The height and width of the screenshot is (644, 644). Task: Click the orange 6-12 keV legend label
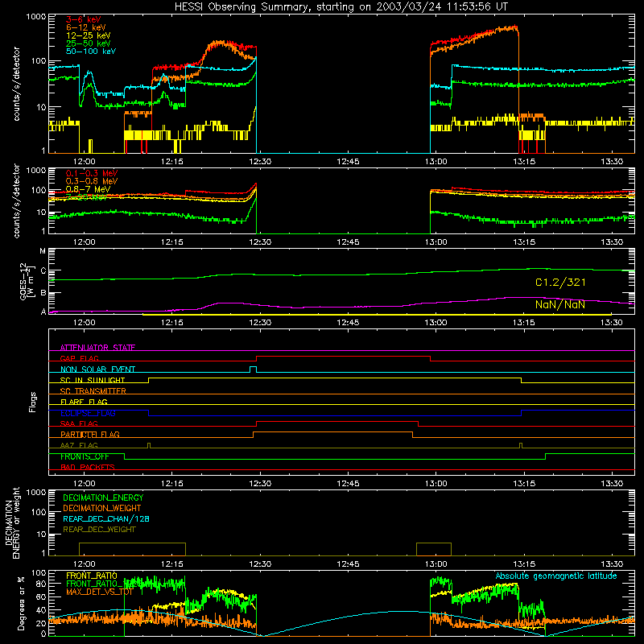pyautogui.click(x=86, y=27)
